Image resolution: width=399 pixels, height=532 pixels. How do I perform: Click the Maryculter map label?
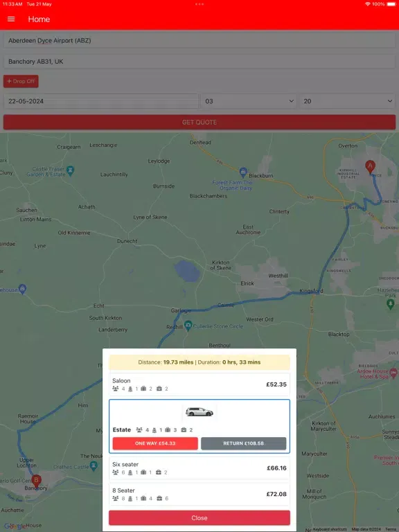click(314, 454)
